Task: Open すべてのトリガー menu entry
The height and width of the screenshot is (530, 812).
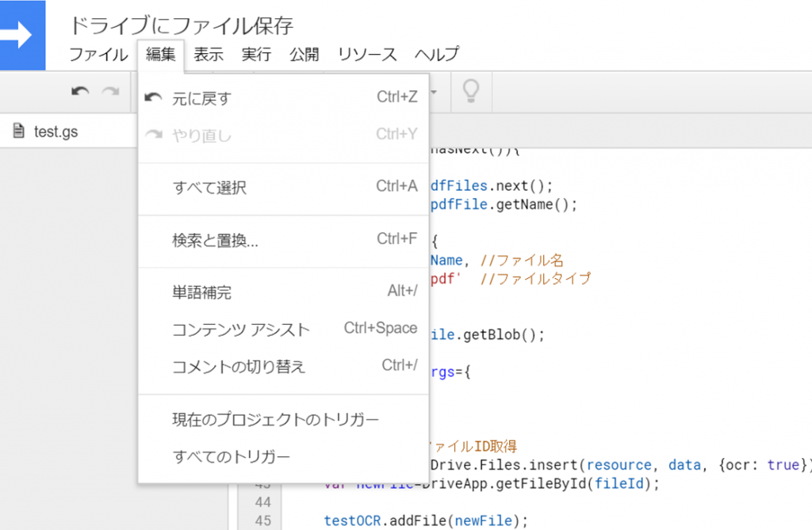Action: 284,456
